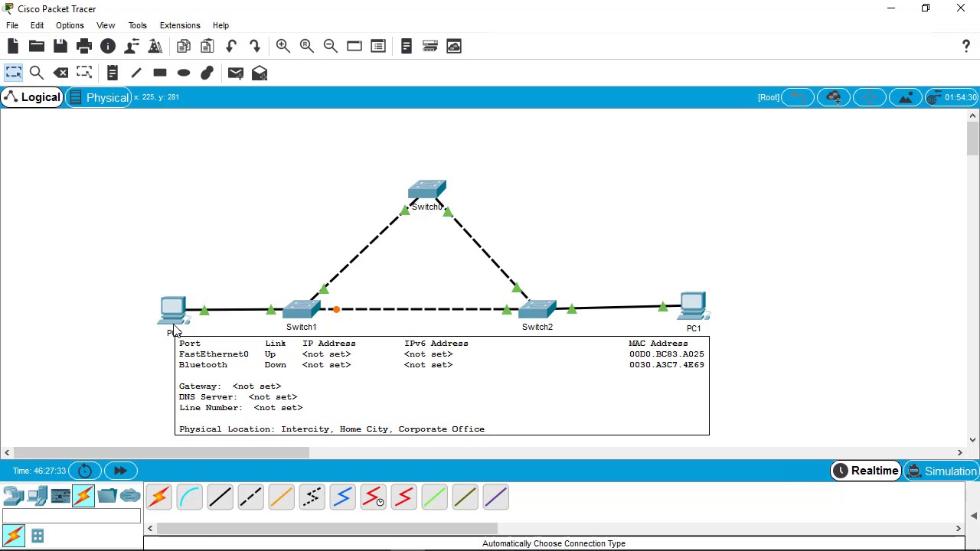Add a complex PDU open envelope

pos(260,73)
